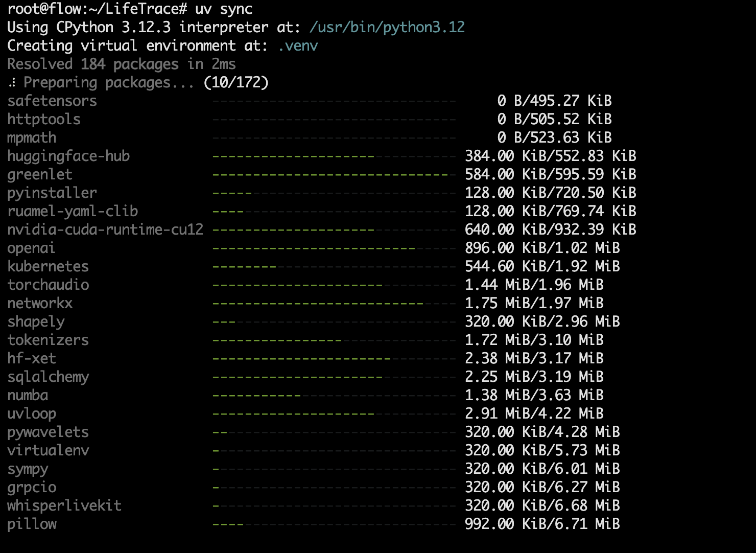Screen dimensions: 756x553
Task: Click the spinner before Preparing packages
Action: [12, 82]
